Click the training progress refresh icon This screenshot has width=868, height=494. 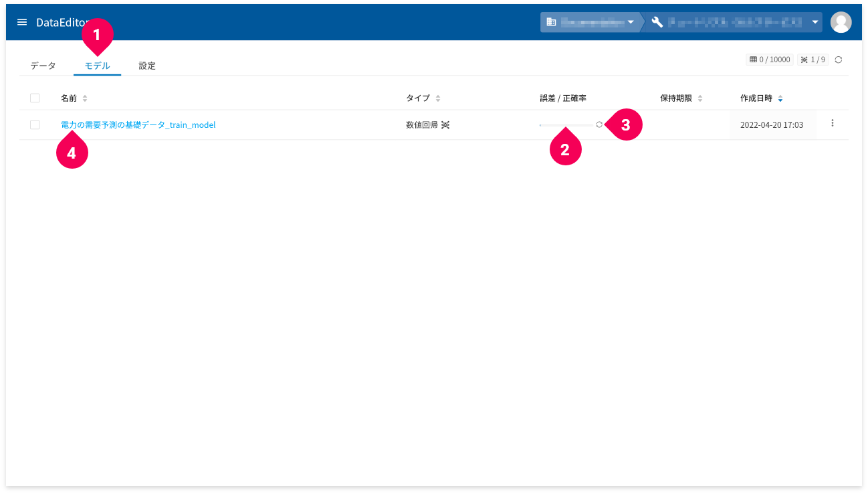(x=599, y=125)
